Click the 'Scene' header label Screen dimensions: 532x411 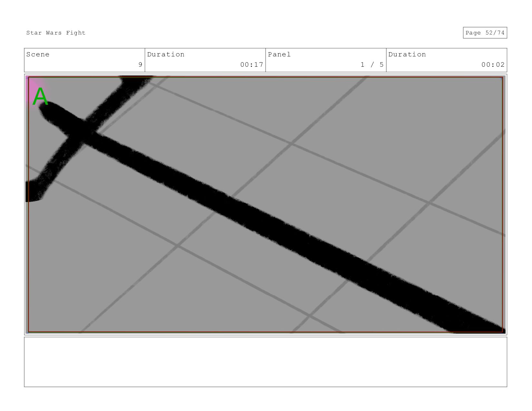point(38,54)
